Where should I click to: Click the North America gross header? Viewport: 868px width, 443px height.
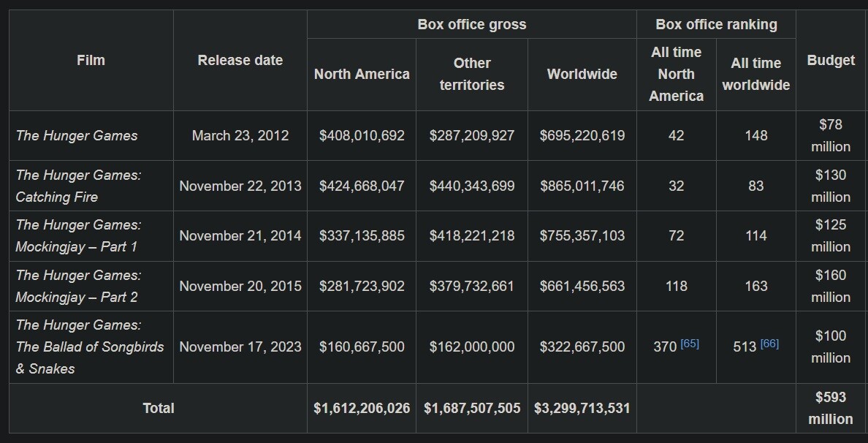(362, 74)
